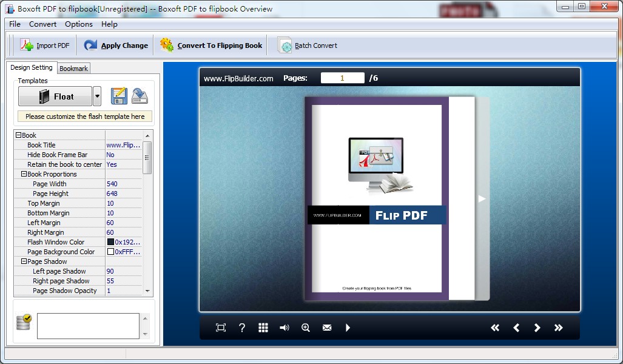
Task: Click the property list scroll up arrow
Action: [x=147, y=135]
